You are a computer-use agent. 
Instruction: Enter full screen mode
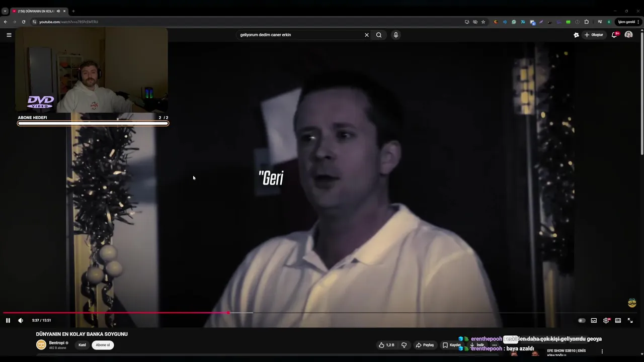click(630, 320)
